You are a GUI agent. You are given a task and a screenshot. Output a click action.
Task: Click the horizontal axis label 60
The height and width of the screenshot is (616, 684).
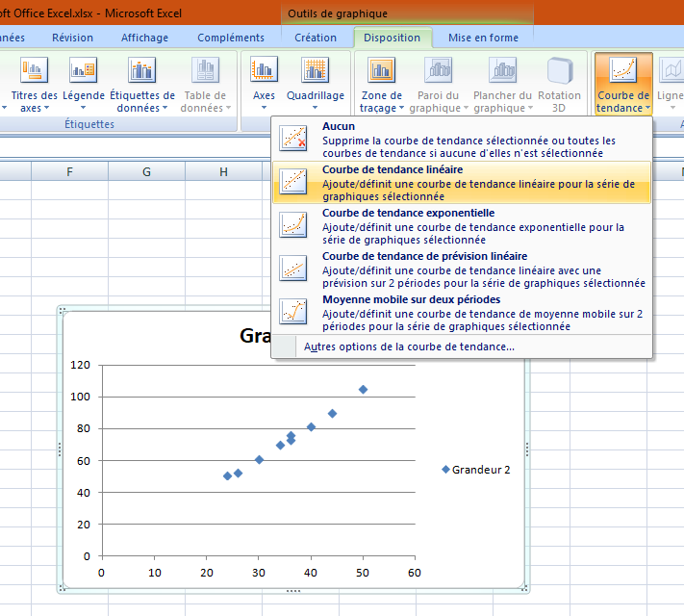pos(415,573)
